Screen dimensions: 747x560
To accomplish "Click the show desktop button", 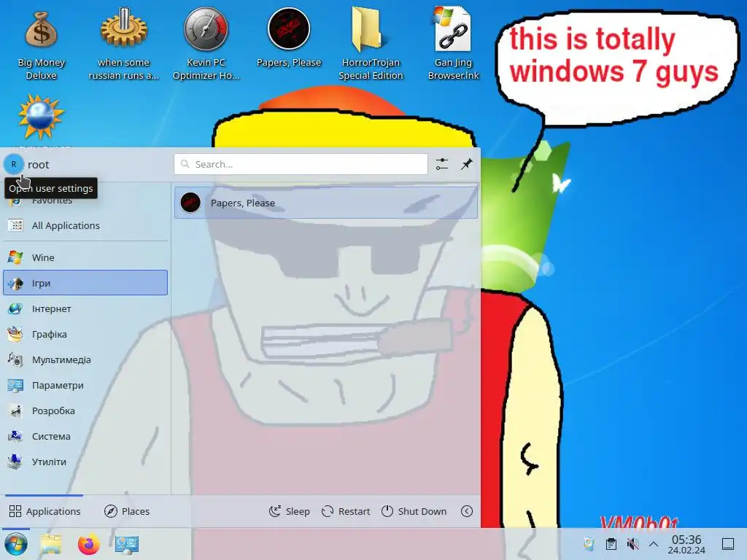I will coord(728,544).
